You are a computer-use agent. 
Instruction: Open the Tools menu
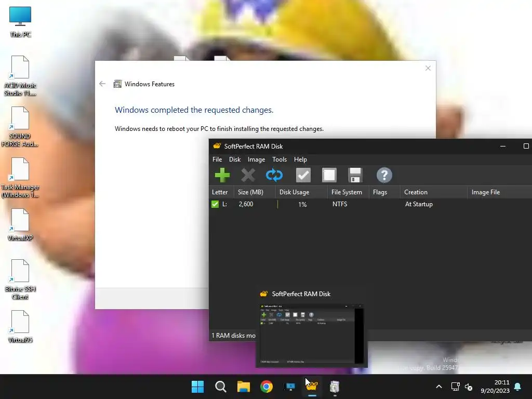pyautogui.click(x=280, y=159)
